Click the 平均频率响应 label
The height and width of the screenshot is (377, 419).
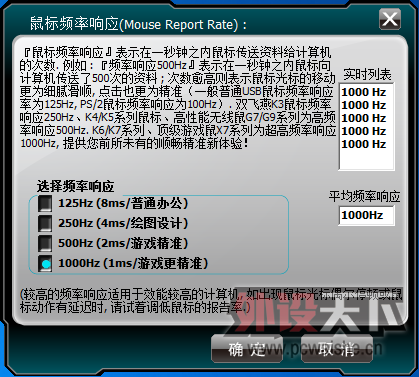(x=364, y=196)
